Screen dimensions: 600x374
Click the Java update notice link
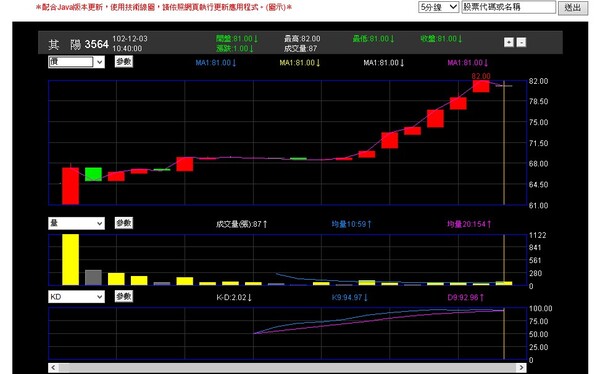click(x=164, y=7)
